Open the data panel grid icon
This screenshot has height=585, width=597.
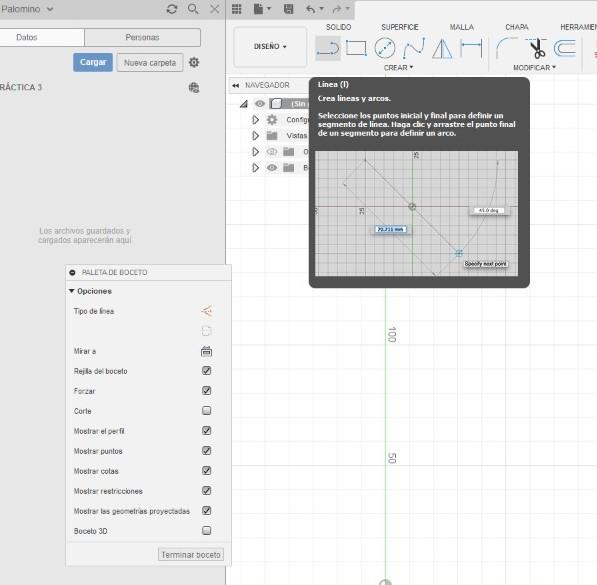pos(236,9)
